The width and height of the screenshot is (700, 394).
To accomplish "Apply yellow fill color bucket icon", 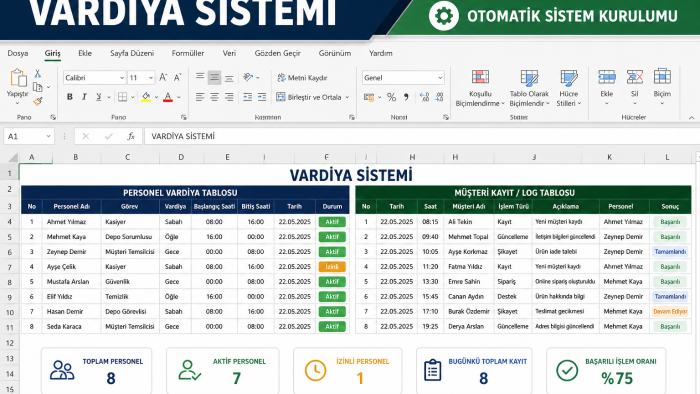I will 146,97.
